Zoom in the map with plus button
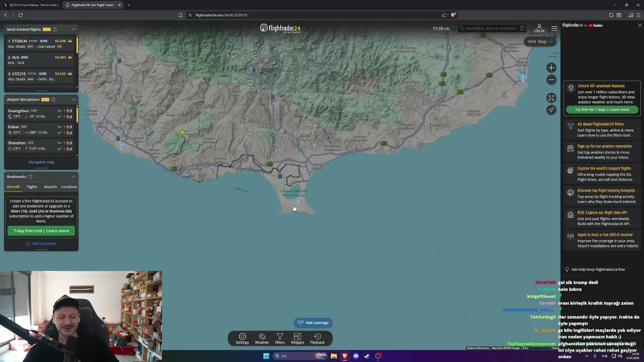Image resolution: width=644 pixels, height=362 pixels. tap(551, 67)
